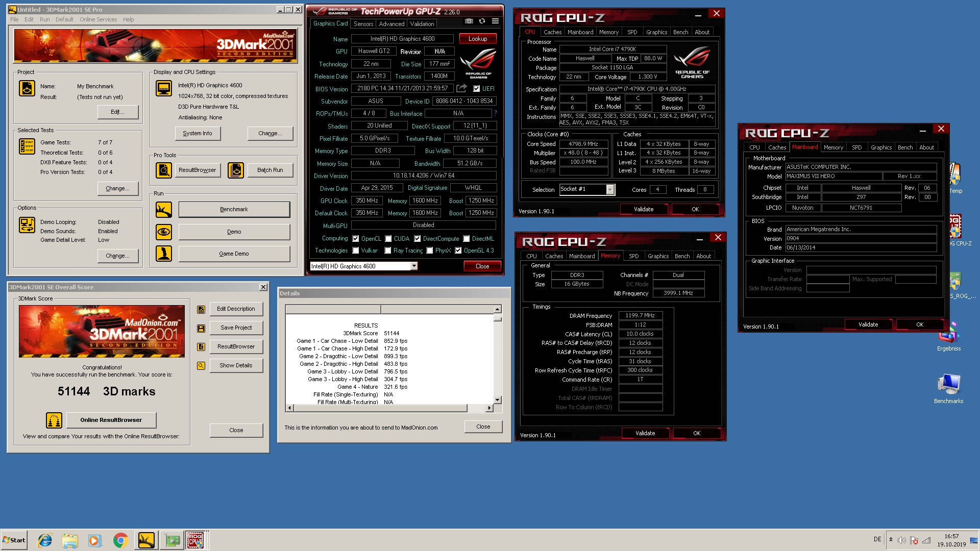Expand hidden system tray icons arrow
The height and width of the screenshot is (551, 980).
891,540
